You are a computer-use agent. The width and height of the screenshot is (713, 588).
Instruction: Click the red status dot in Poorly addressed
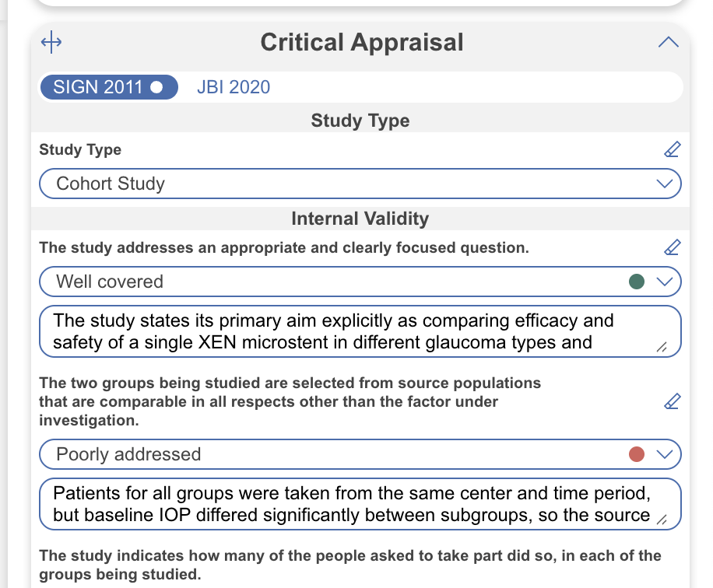point(636,454)
